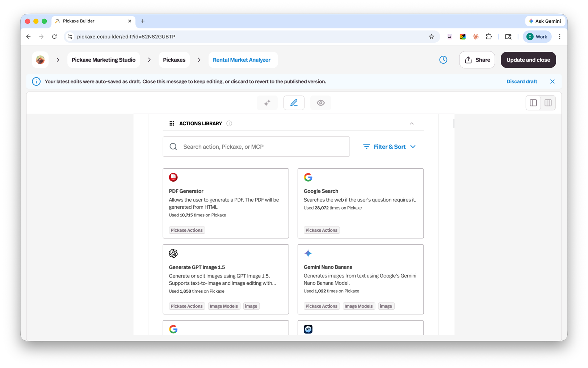
Task: Click the search magnifier in the actions search bar
Action: pyautogui.click(x=173, y=147)
